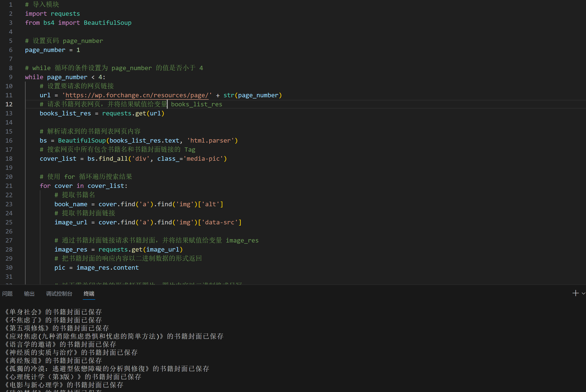Place cursor on BeautifulSoup html.parser line
This screenshot has height=392, width=586.
click(x=139, y=140)
